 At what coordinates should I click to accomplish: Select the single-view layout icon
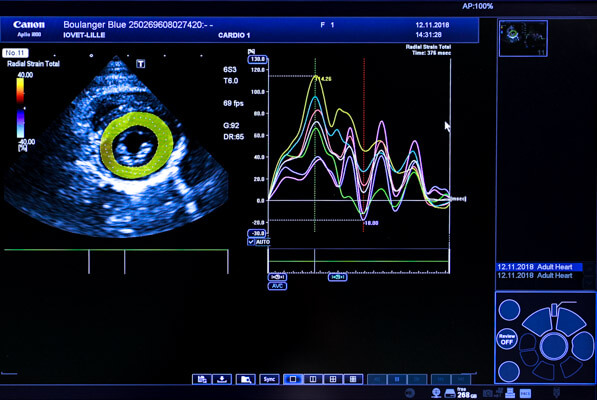(293, 379)
